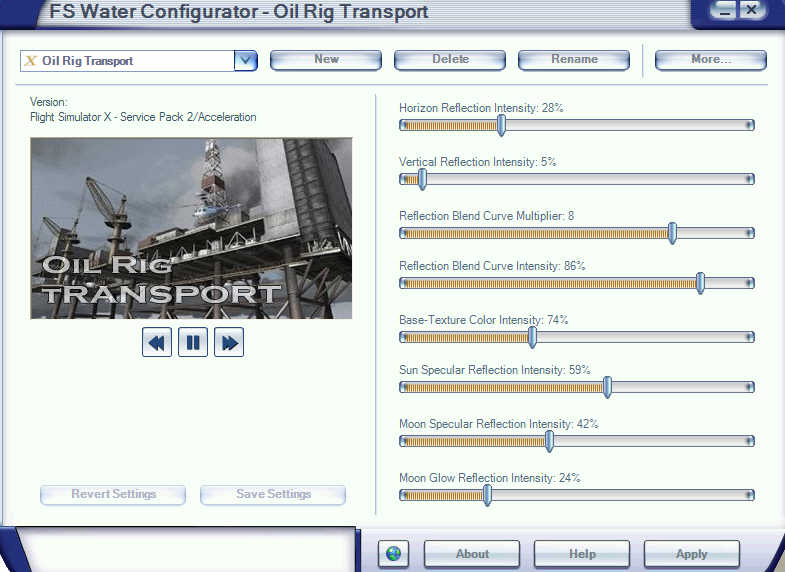Click the Reflection Blend Curve Intensity slider handle
Screen dimensions: 785x572
tap(700, 283)
